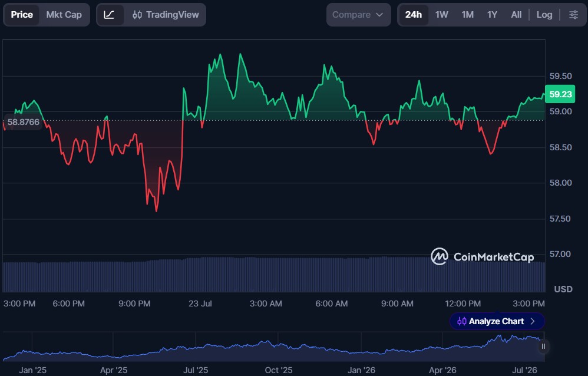Click the 57.50 axis label
The image size is (588, 376).
(x=561, y=219)
